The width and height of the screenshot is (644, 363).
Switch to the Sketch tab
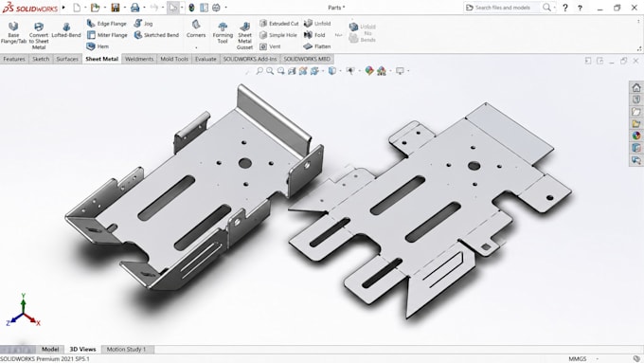click(x=41, y=59)
